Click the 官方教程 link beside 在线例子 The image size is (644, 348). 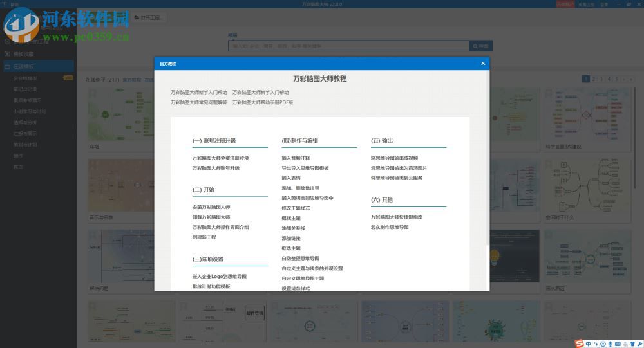[131, 80]
